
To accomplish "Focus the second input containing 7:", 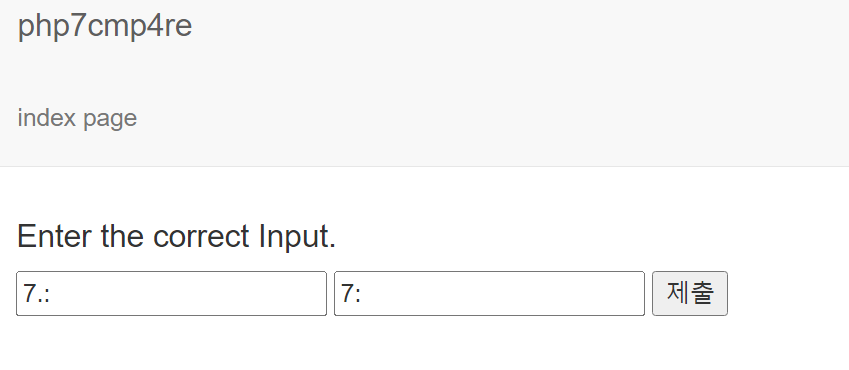I will (489, 294).
